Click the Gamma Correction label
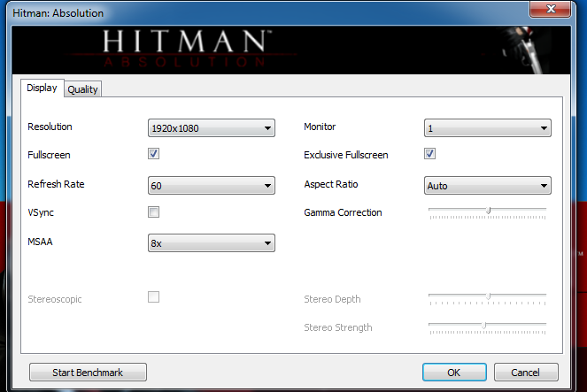 click(343, 212)
